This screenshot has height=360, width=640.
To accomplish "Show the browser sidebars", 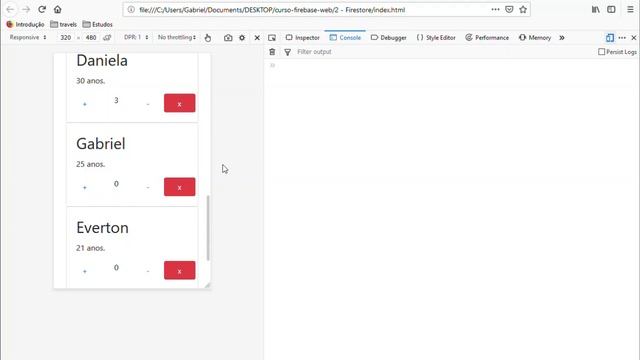I will 611,9.
